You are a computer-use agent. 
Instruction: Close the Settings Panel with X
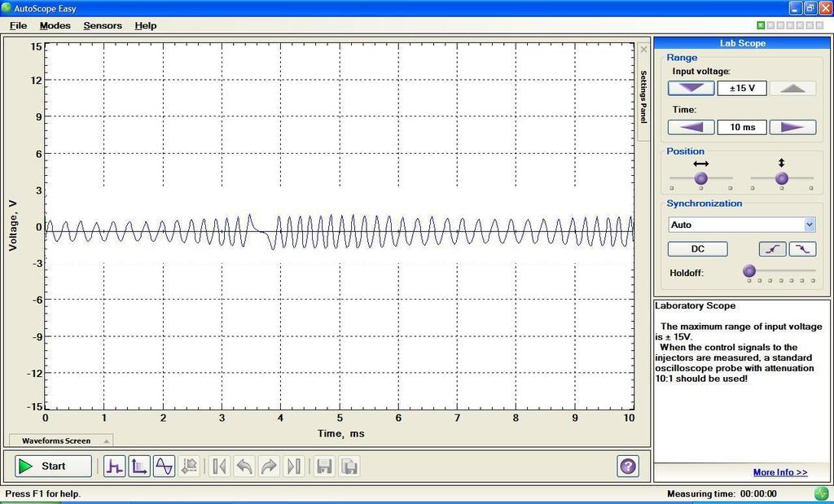pyautogui.click(x=643, y=50)
